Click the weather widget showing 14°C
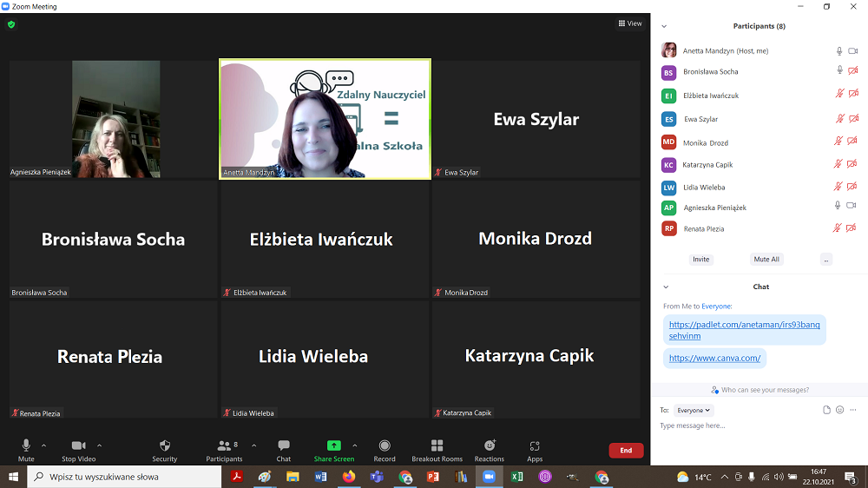Viewport: 868px width, 488px height. pyautogui.click(x=694, y=477)
